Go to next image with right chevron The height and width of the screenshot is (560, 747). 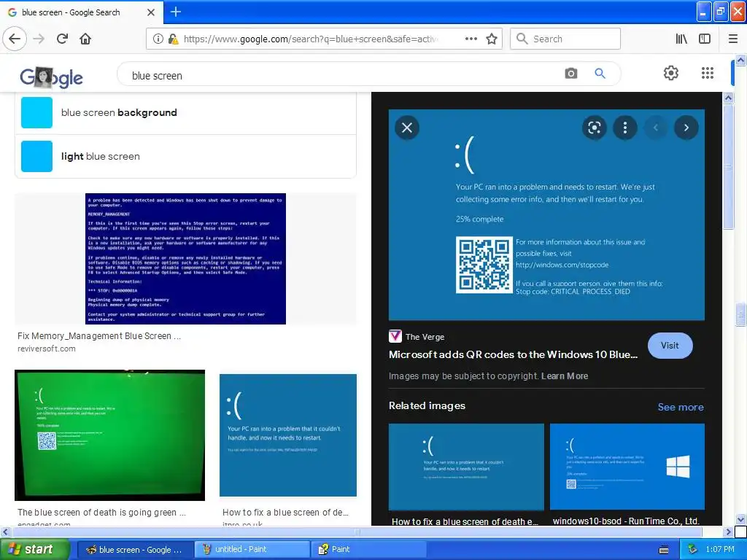click(x=686, y=128)
